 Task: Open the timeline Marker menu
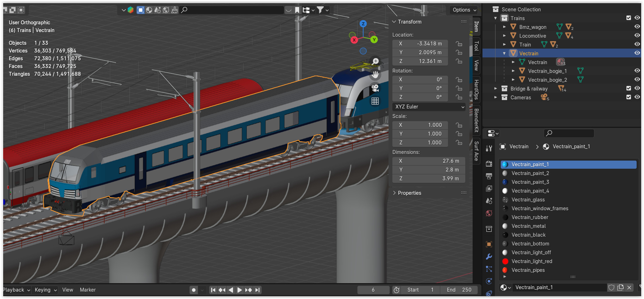click(x=88, y=290)
